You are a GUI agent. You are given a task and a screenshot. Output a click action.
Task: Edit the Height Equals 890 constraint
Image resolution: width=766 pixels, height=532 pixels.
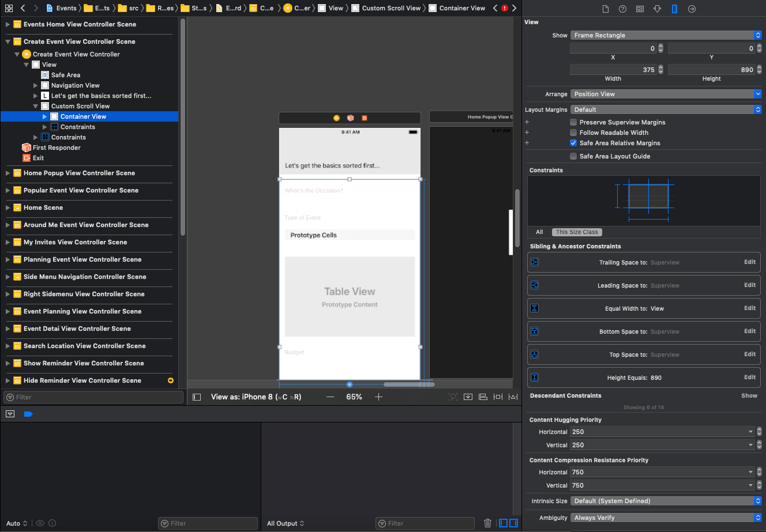[x=749, y=377]
